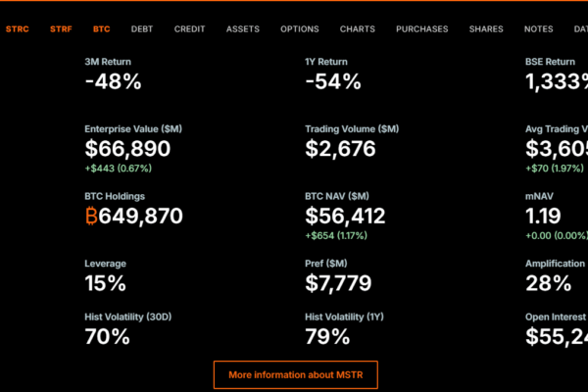
Task: Go to the SHARES tab
Action: (x=487, y=29)
